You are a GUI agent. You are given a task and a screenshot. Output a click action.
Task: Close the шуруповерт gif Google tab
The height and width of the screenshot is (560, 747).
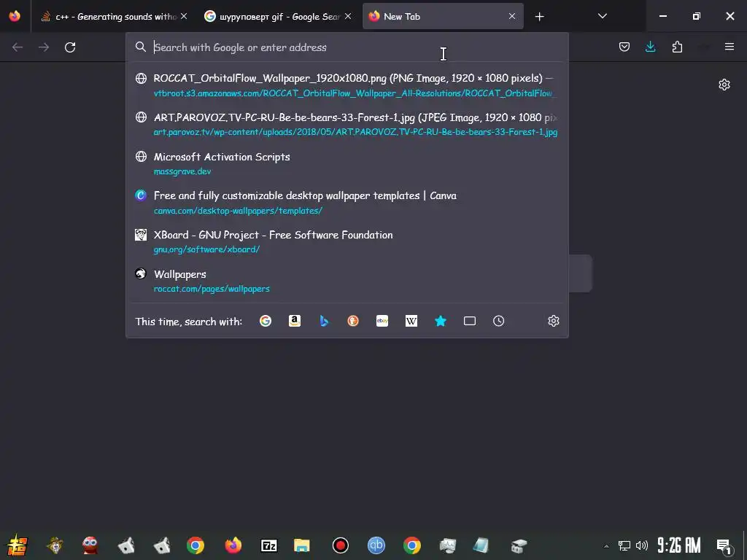348,16
